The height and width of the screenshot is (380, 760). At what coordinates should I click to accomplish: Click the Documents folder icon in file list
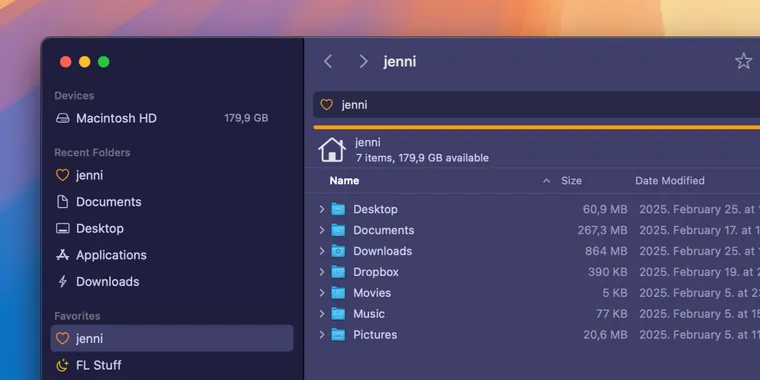point(338,230)
